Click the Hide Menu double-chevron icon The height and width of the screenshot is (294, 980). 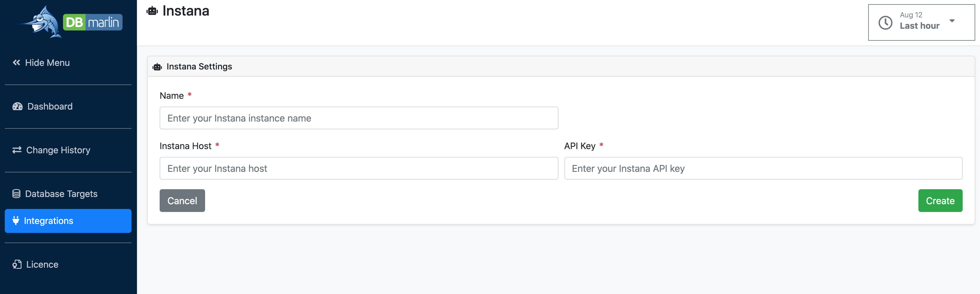(16, 63)
